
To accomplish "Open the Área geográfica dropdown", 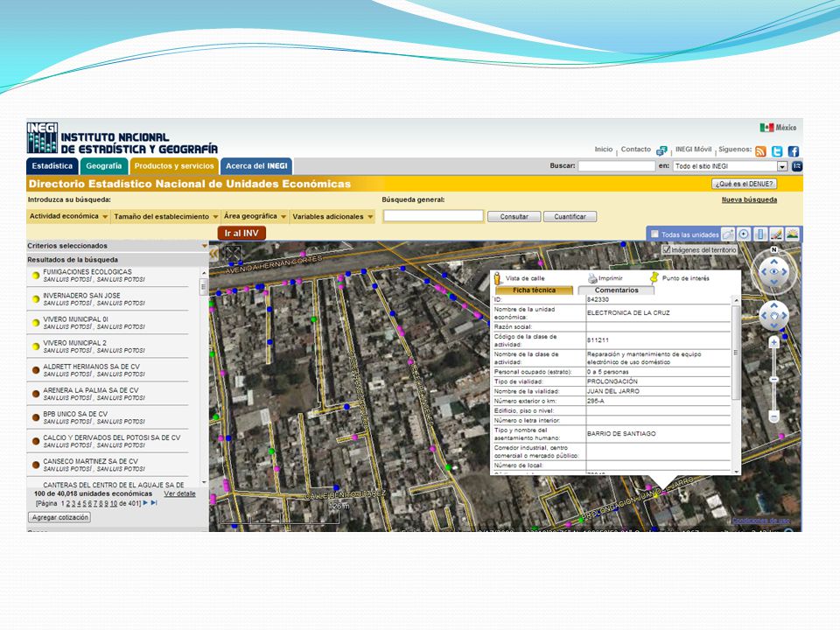I will (255, 216).
